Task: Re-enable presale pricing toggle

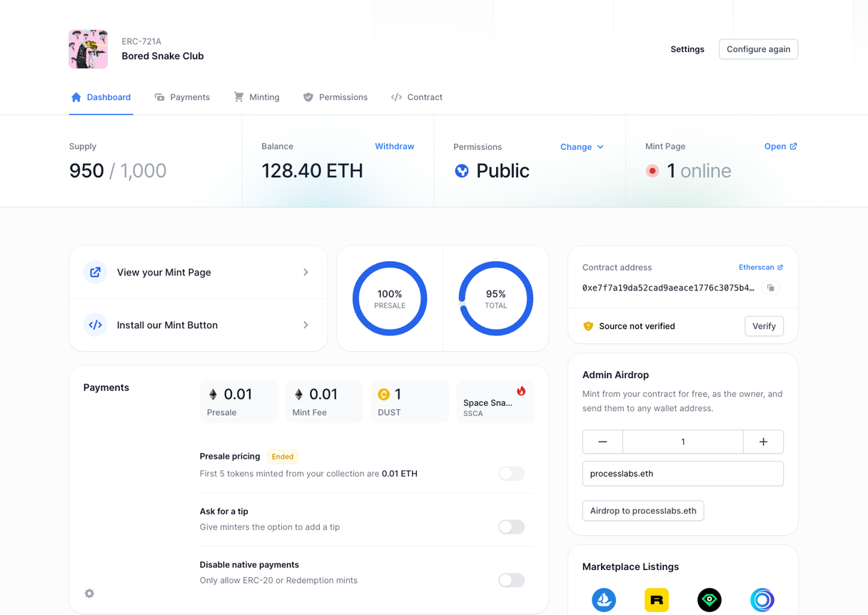Action: 511,473
